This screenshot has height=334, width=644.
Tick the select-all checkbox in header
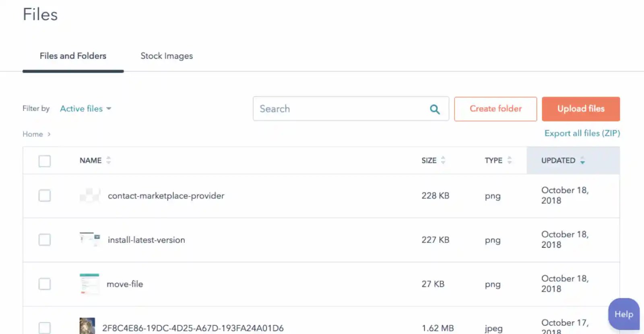pyautogui.click(x=45, y=161)
